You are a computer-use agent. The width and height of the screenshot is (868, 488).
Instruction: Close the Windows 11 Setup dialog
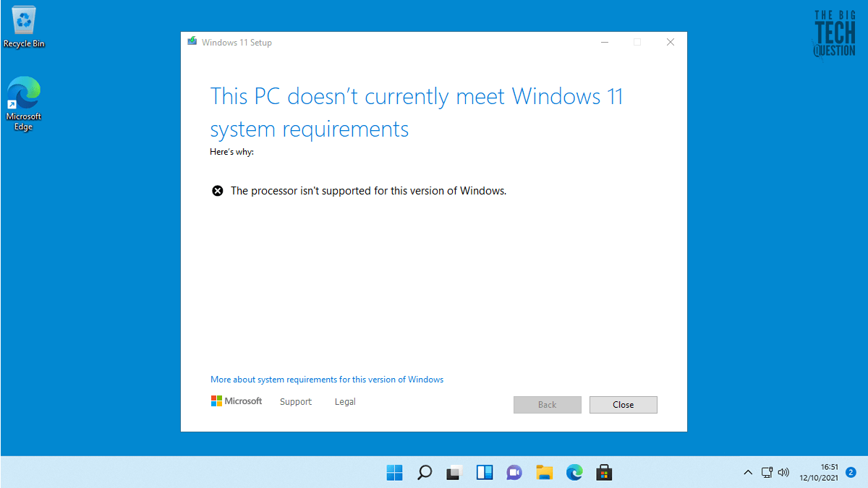pos(623,404)
